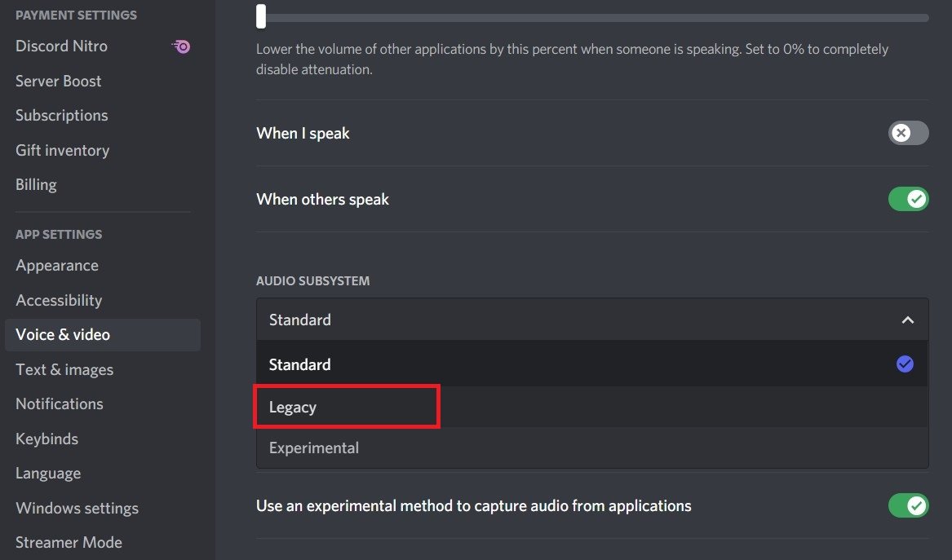Click the checkmark icon next to Standard
Image resolution: width=952 pixels, height=560 pixels.
click(x=905, y=364)
